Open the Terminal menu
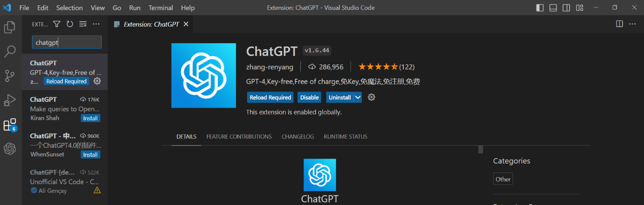 [x=161, y=8]
